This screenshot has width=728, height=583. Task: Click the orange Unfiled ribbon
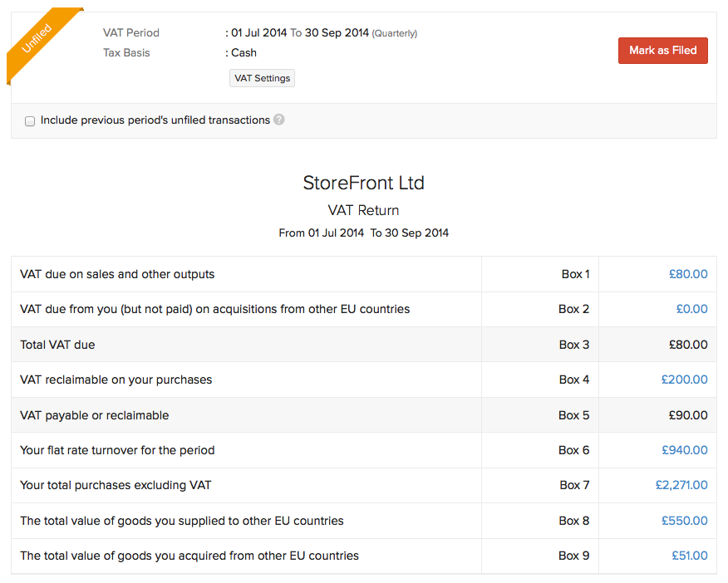click(x=37, y=40)
